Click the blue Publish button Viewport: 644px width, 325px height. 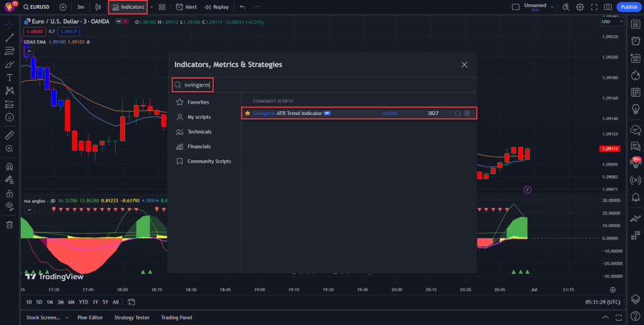click(x=629, y=7)
